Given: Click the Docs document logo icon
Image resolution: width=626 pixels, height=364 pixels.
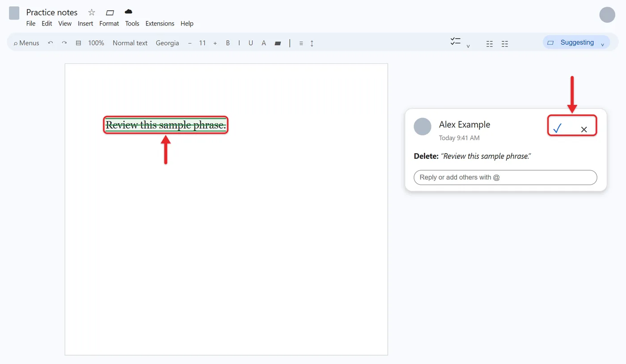Looking at the screenshot, I should pos(14,13).
